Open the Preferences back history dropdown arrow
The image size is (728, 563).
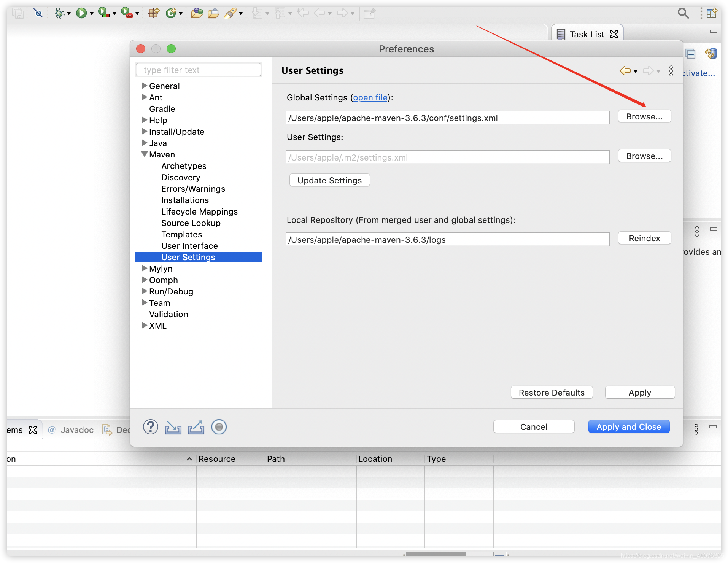point(636,71)
